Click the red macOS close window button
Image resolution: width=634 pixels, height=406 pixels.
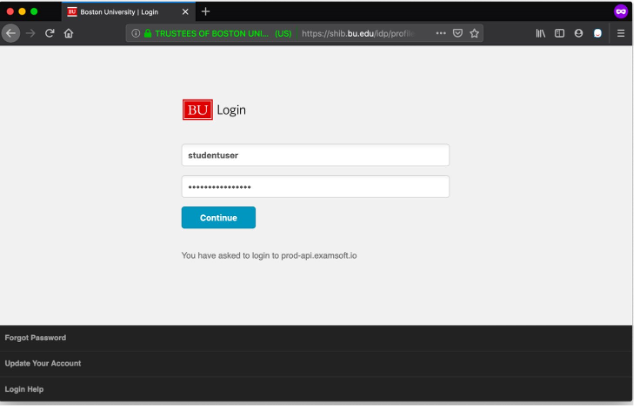click(x=10, y=11)
